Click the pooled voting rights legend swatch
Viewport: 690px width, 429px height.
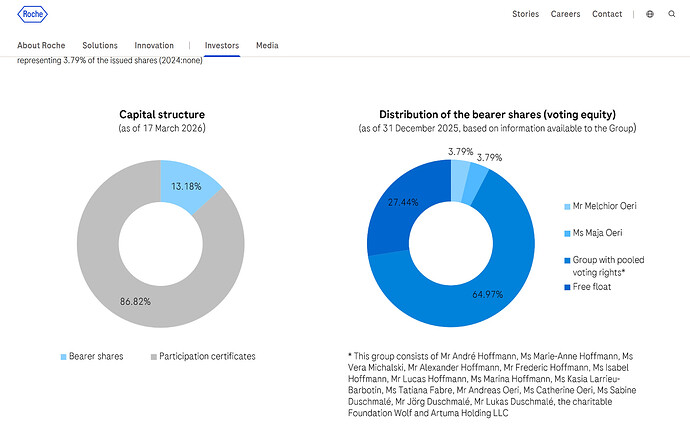[567, 260]
